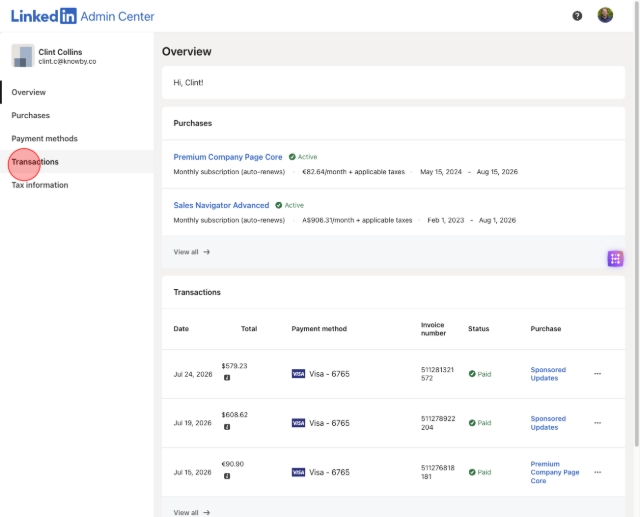Open Payment methods in the sidebar
Viewport: 640px width, 517px height.
point(44,139)
